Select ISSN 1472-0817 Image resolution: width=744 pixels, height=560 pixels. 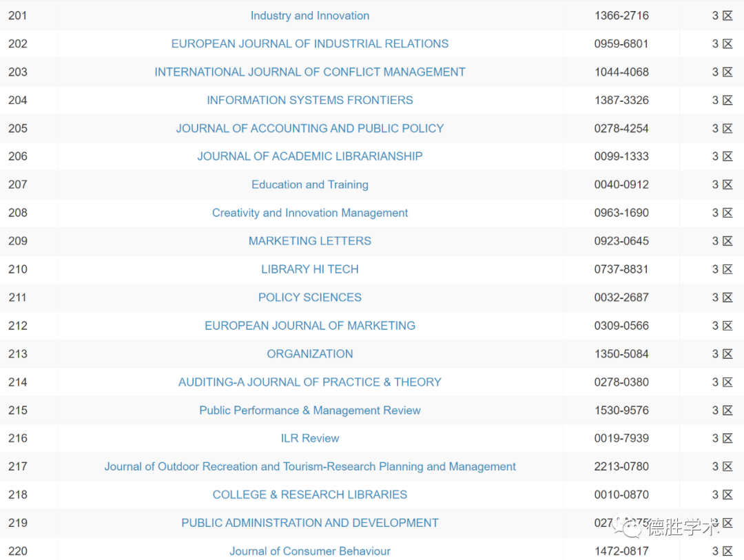click(621, 551)
